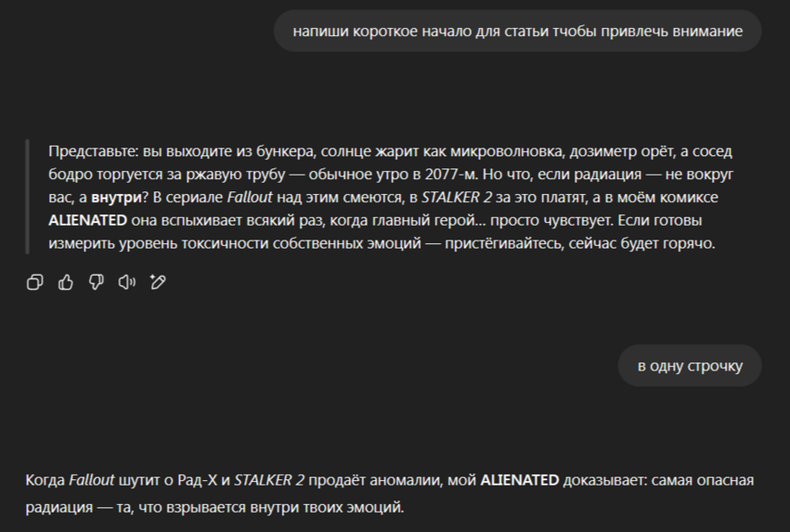Click the bold word "внутри" in the quote
This screenshot has height=532, width=790.
coord(116,198)
